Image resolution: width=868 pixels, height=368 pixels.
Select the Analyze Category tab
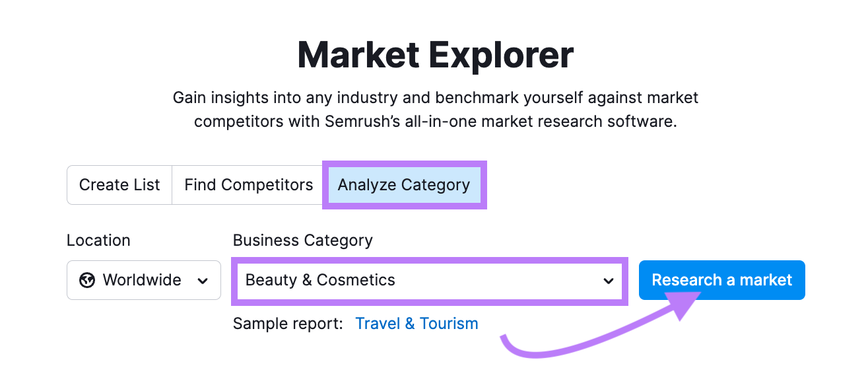(404, 185)
